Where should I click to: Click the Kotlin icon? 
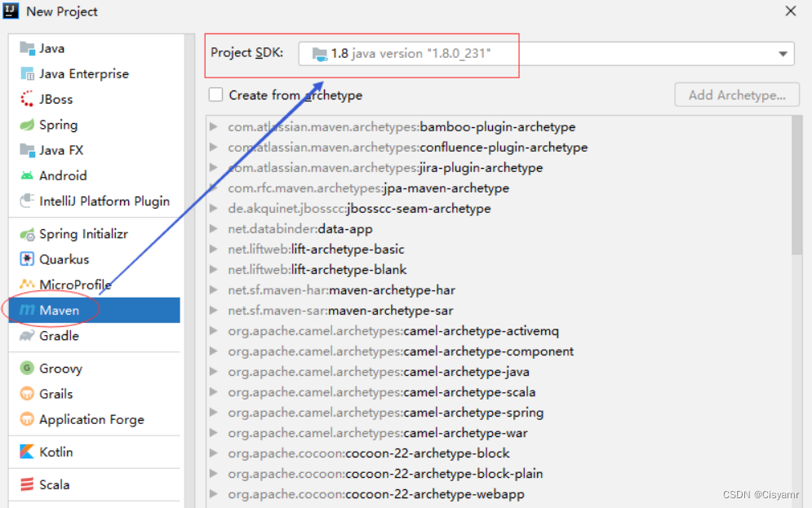click(x=27, y=452)
